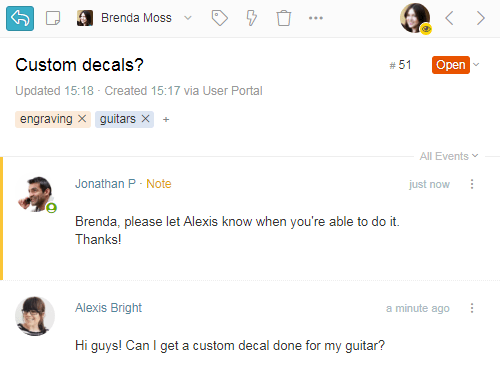Image resolution: width=500 pixels, height=386 pixels.
Task: Click the Jonathan P name link
Action: coord(105,184)
